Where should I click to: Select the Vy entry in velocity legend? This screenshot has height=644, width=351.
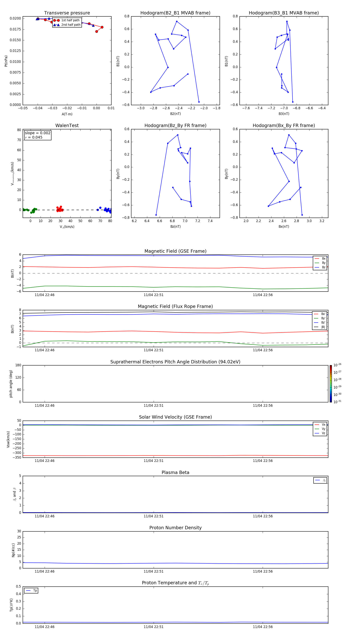click(x=320, y=429)
